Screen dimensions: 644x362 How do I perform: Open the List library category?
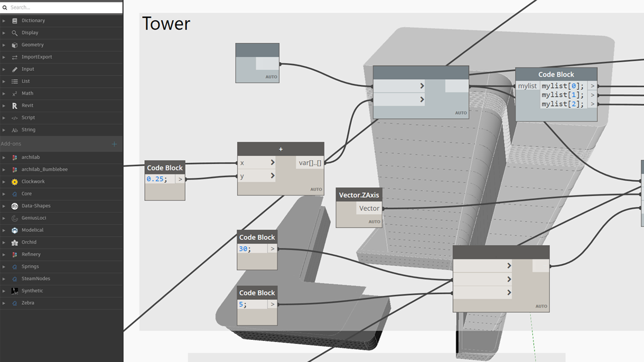point(26,81)
